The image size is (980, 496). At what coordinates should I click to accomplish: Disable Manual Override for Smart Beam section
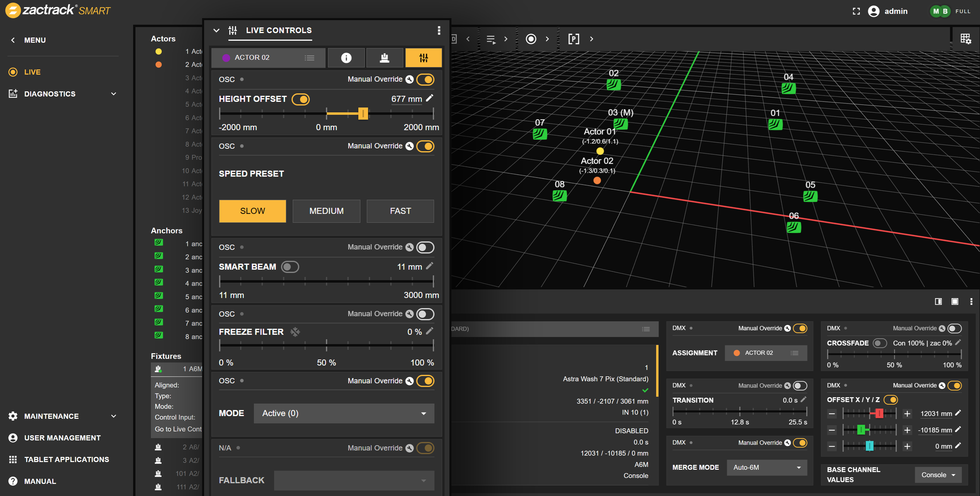pos(425,247)
